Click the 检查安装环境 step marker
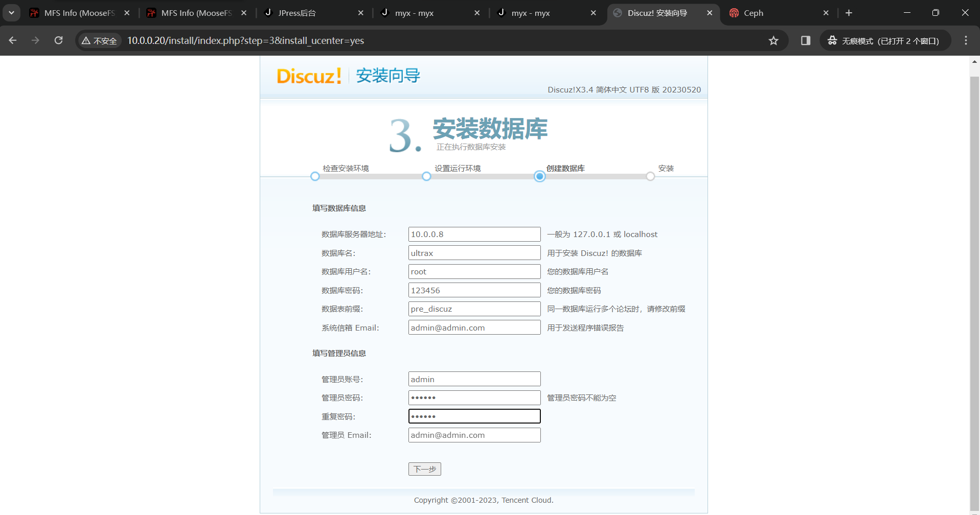980x515 pixels. (315, 176)
